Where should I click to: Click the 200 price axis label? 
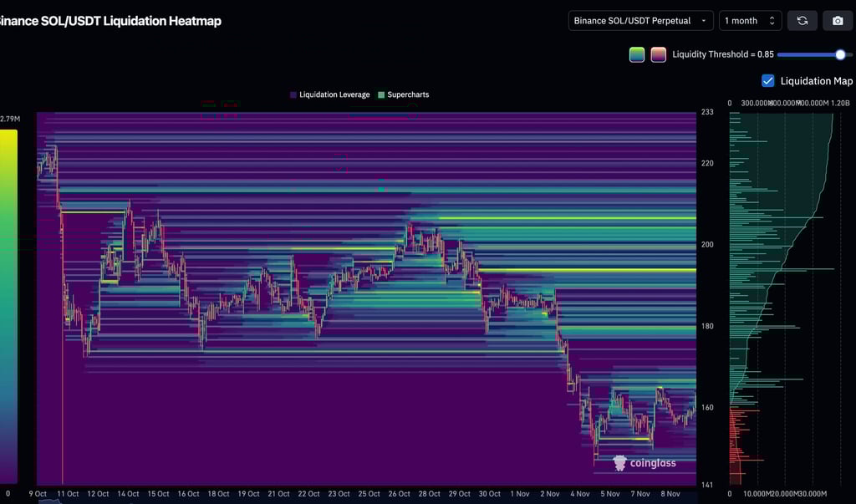[707, 245]
